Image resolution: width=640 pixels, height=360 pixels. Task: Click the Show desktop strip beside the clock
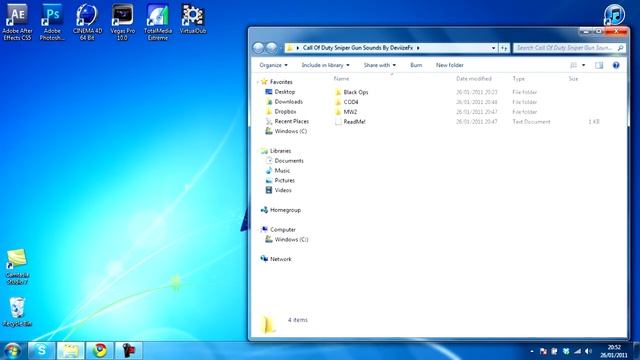point(636,351)
